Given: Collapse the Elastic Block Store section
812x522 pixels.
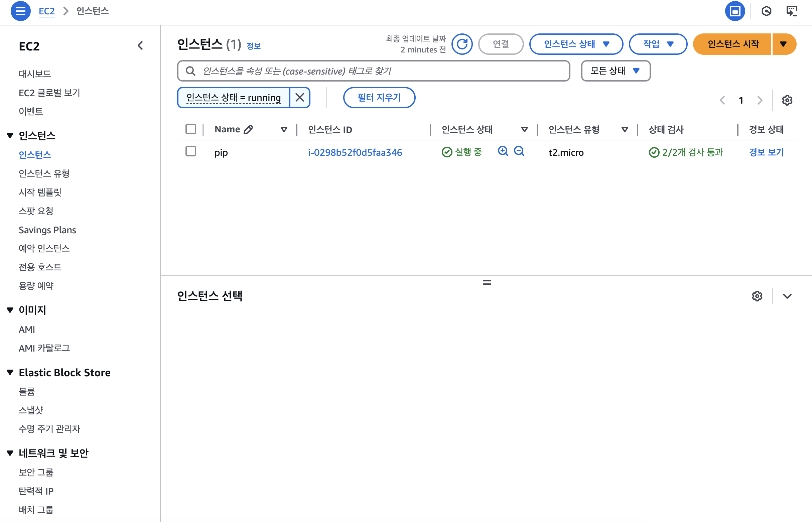Looking at the screenshot, I should [x=10, y=373].
